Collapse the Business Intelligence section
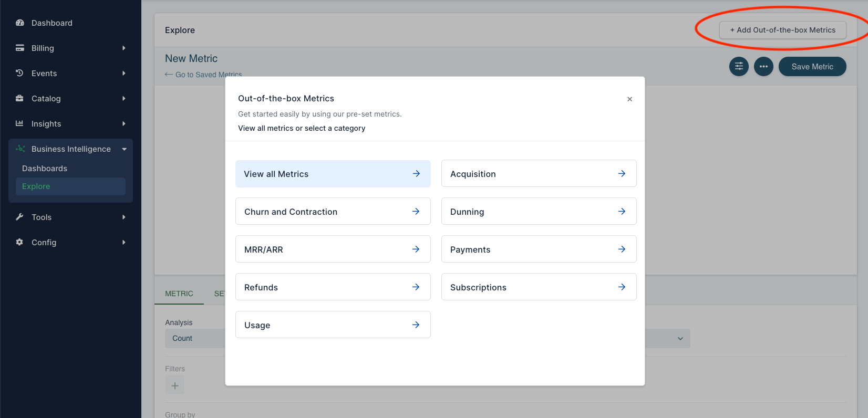Viewport: 868px width, 418px height. pos(124,149)
